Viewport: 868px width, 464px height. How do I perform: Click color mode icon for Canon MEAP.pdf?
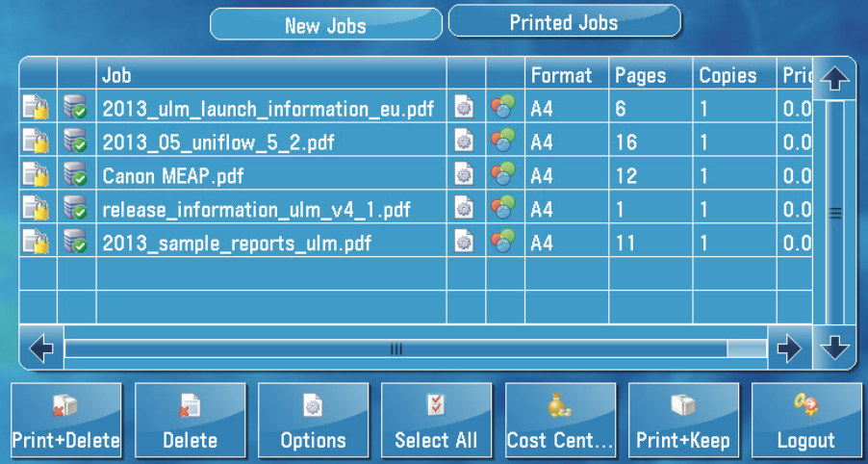(x=503, y=174)
